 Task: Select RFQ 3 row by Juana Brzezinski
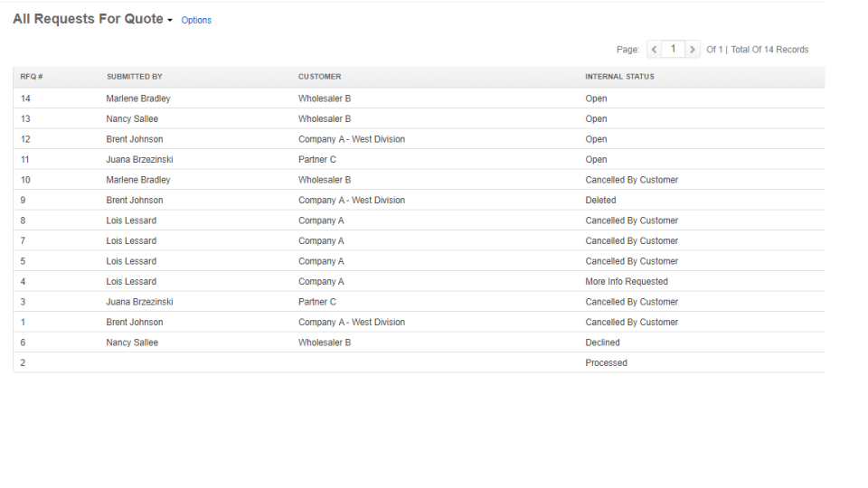pyautogui.click(x=139, y=302)
